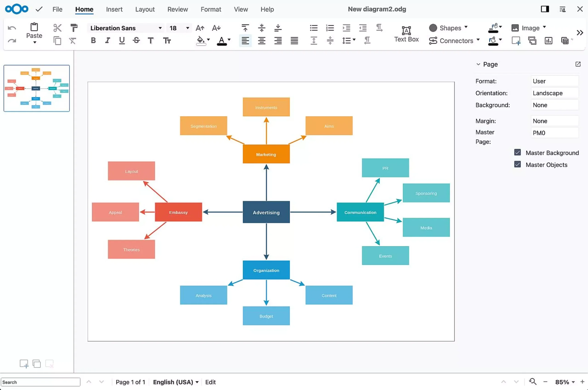Click the underline formatting icon
Viewport: 588px width, 390px height.
121,40
